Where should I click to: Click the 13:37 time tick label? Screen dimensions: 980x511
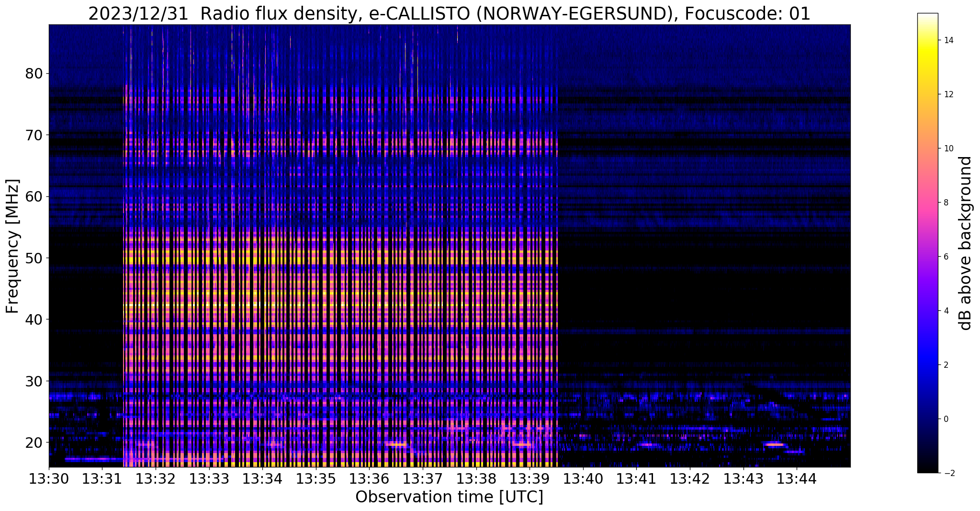coord(423,479)
